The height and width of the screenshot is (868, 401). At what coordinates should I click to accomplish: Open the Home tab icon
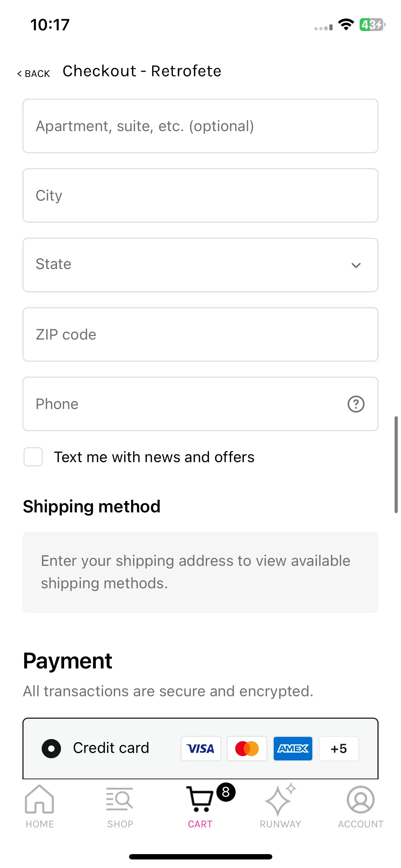click(40, 799)
